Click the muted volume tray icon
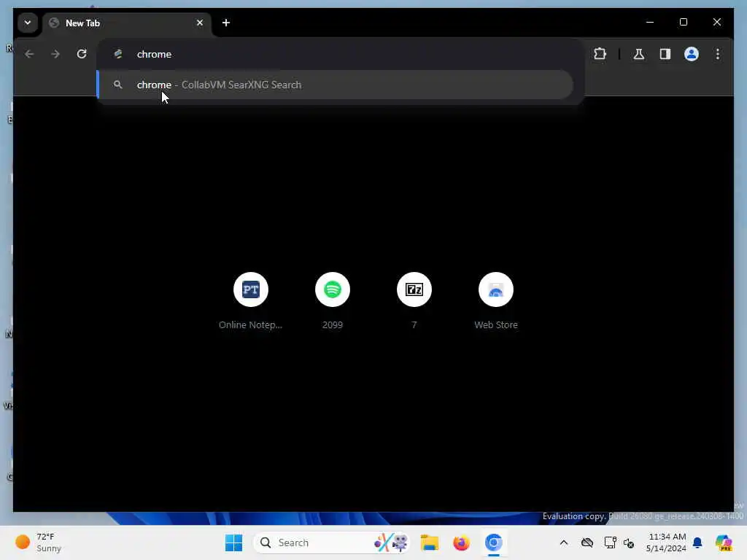 (x=629, y=542)
